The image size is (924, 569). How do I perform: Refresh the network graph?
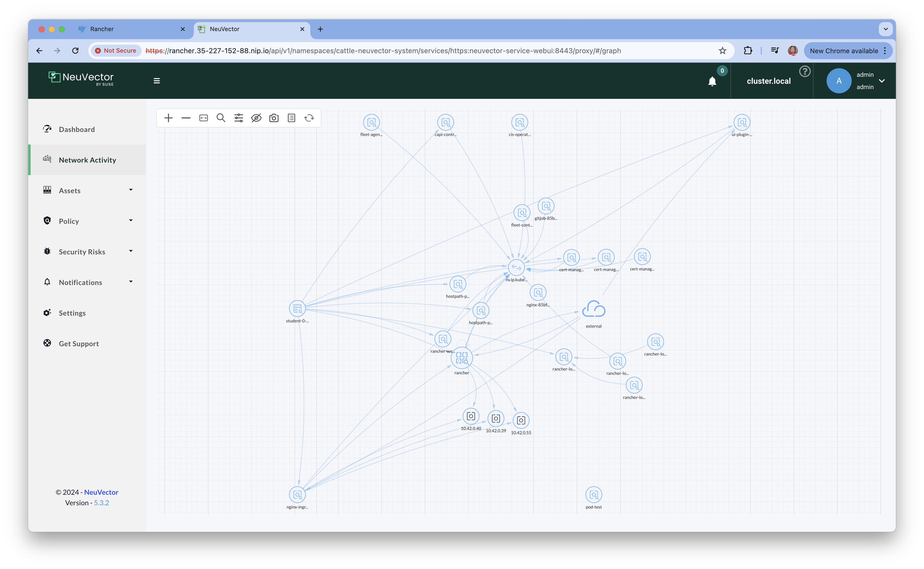coord(309,118)
